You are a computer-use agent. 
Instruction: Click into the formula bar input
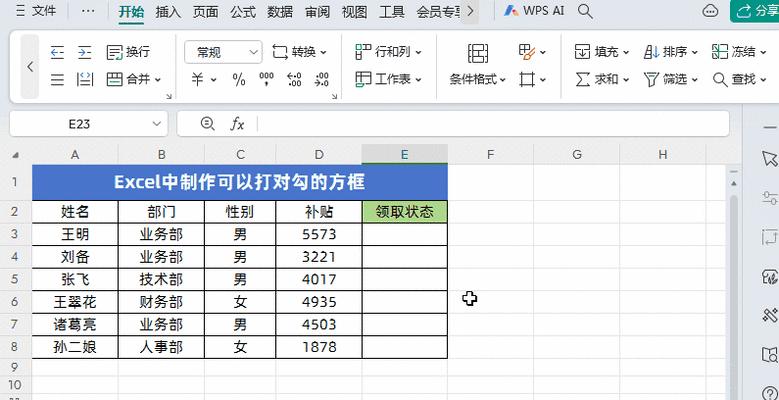492,124
